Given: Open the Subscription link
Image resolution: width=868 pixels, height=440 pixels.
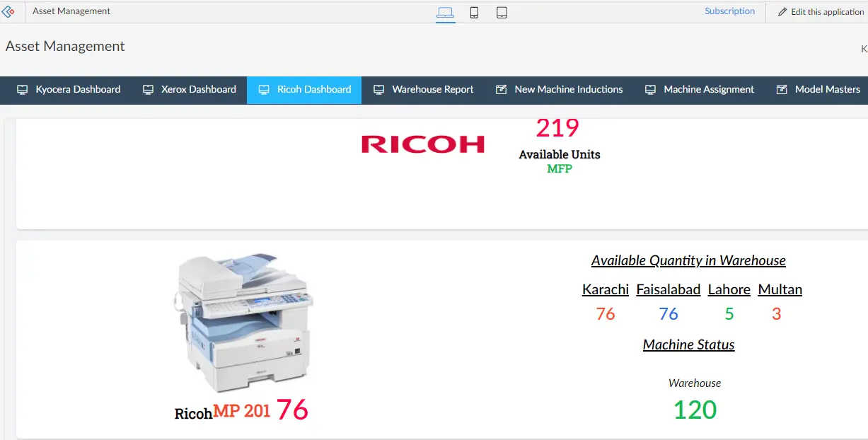Looking at the screenshot, I should 729,11.
